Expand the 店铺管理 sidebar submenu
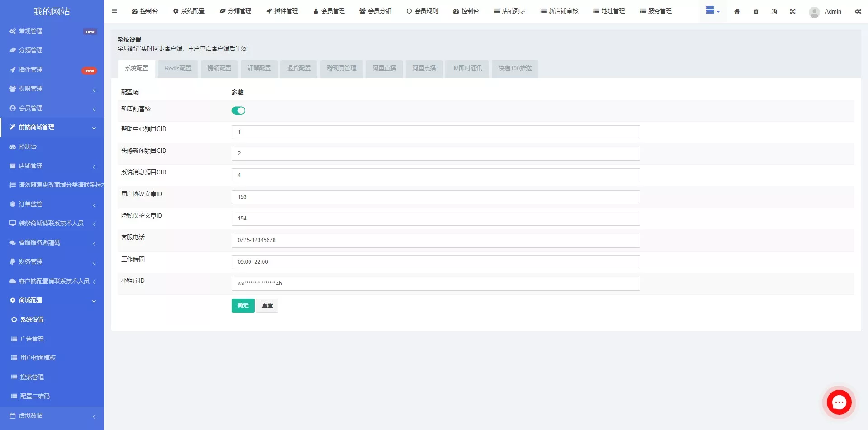Screen dimensions: 868x430 click(x=52, y=166)
